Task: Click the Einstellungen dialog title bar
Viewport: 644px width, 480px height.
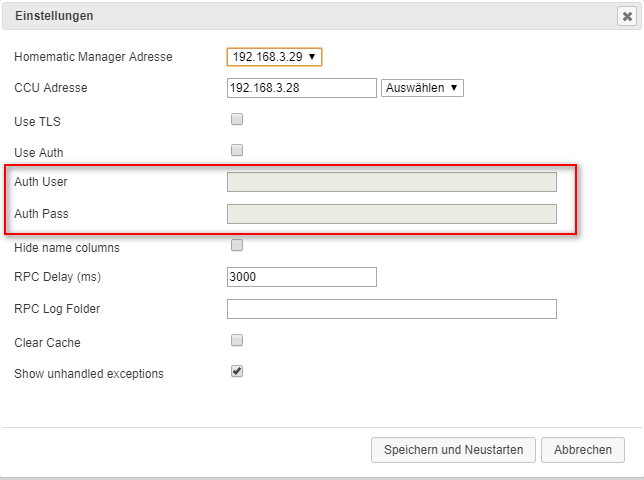Action: point(300,16)
